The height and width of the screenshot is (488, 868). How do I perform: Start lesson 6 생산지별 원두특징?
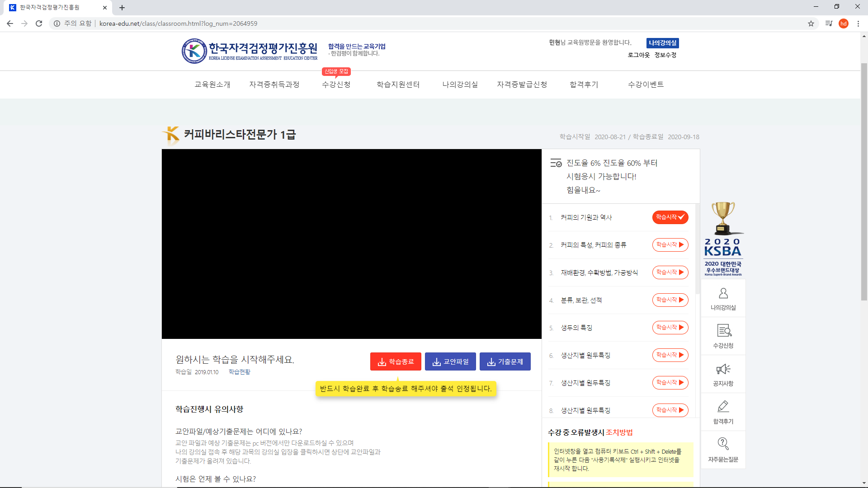point(670,355)
